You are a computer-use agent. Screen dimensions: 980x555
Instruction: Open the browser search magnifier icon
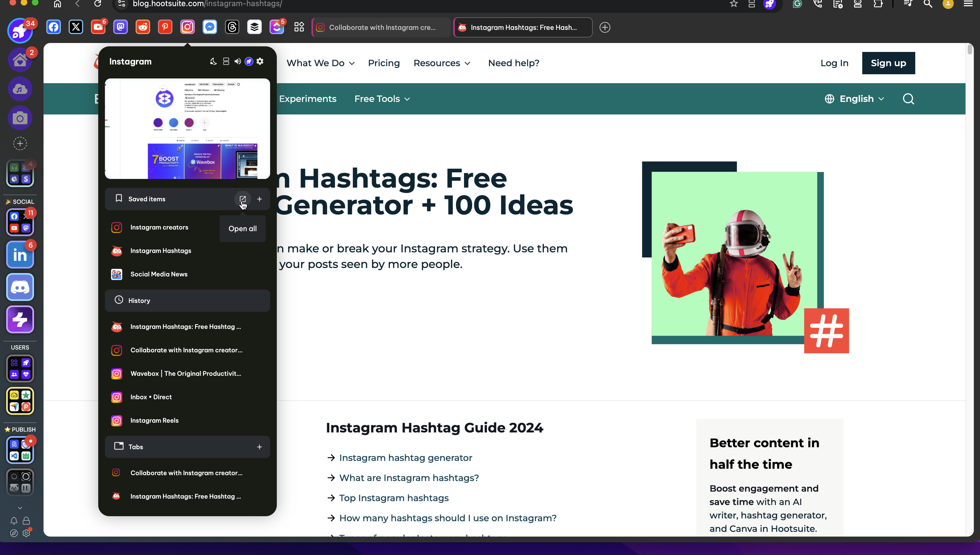coord(928,4)
